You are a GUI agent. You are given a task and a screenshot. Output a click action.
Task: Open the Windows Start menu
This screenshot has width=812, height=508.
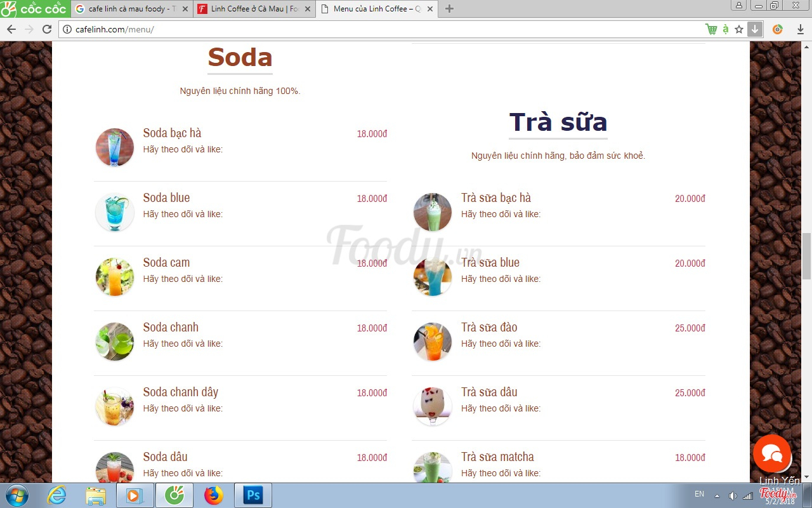pyautogui.click(x=17, y=495)
